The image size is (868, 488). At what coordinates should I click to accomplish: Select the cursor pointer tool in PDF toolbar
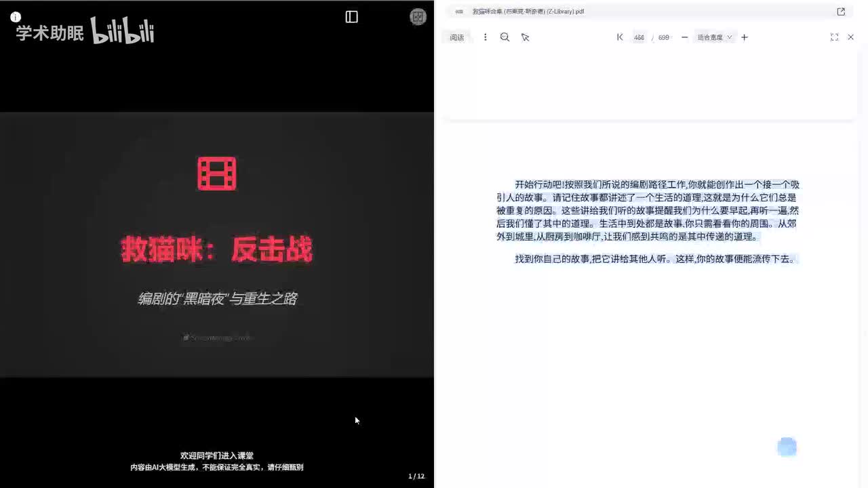pos(525,37)
